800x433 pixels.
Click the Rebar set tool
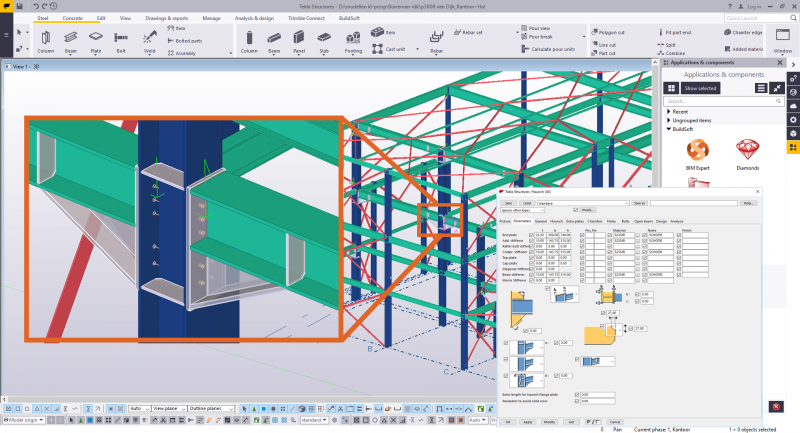[468, 32]
